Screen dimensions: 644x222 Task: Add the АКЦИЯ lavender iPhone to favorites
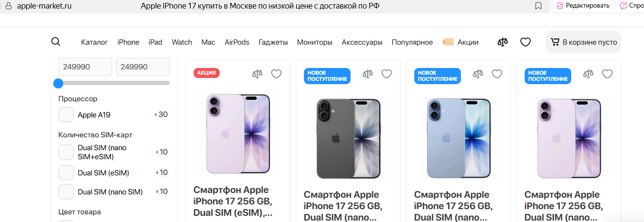pyautogui.click(x=276, y=74)
